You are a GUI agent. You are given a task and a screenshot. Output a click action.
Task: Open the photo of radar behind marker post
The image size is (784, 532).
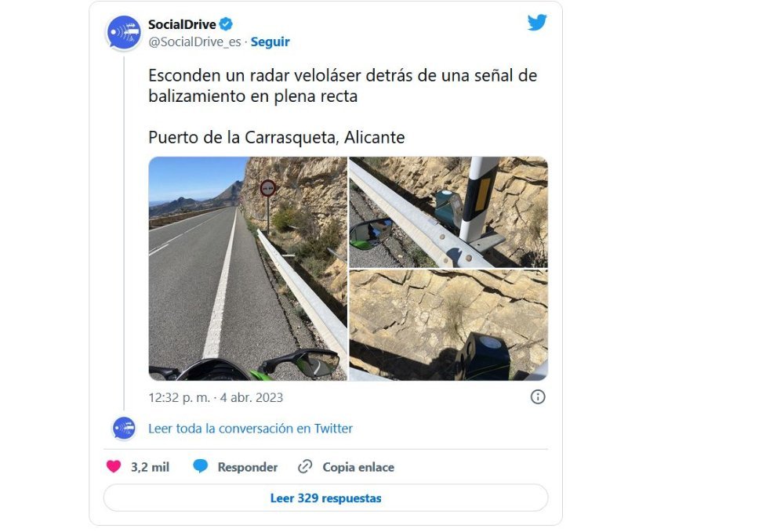point(448,212)
